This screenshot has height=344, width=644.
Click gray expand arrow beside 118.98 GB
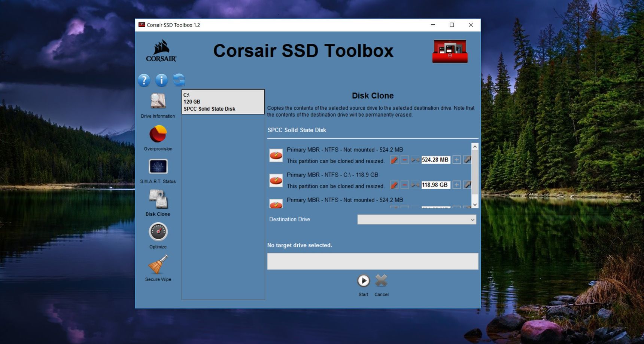(x=467, y=185)
